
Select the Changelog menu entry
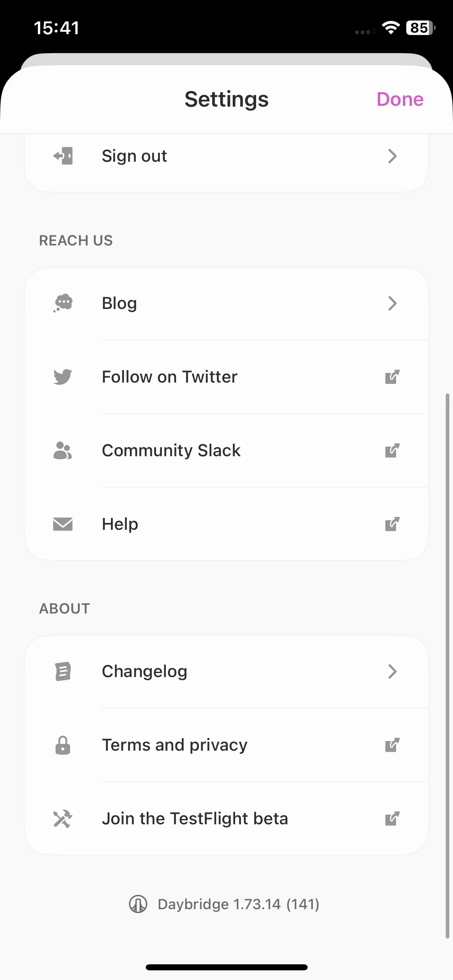[x=227, y=671]
